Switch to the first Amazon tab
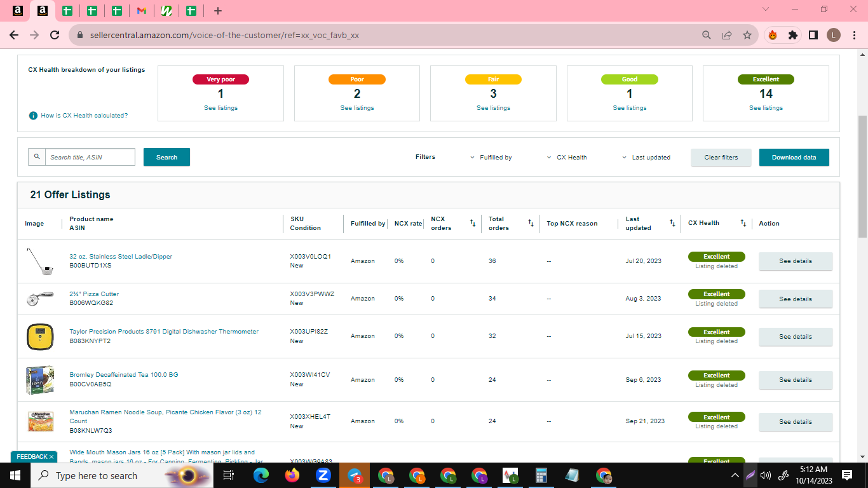868x488 pixels. [x=18, y=11]
